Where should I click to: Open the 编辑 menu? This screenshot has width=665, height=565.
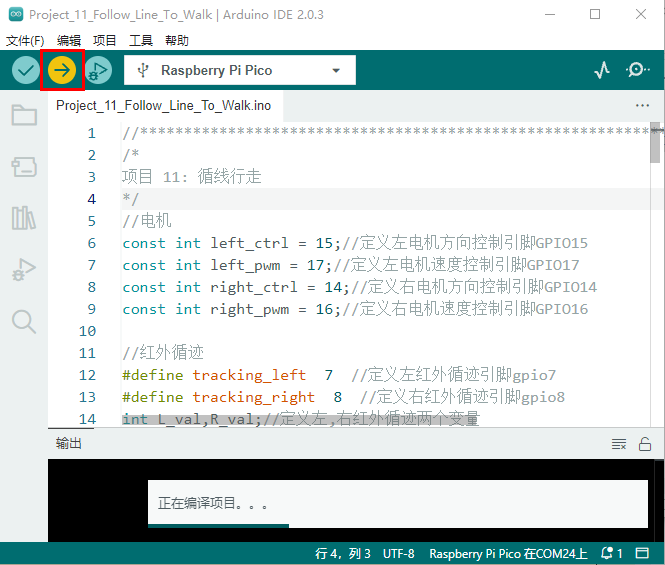pyautogui.click(x=69, y=41)
